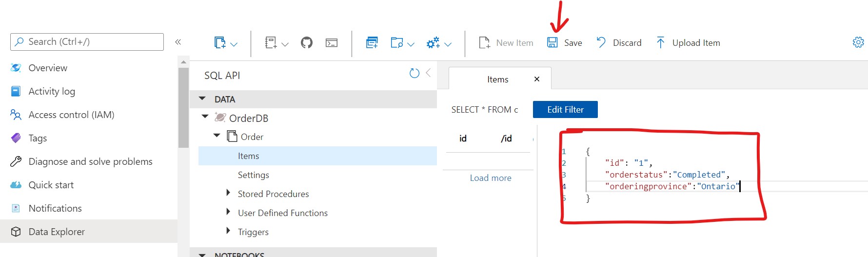Click the Search (Ctrl+/) input box

tap(87, 42)
